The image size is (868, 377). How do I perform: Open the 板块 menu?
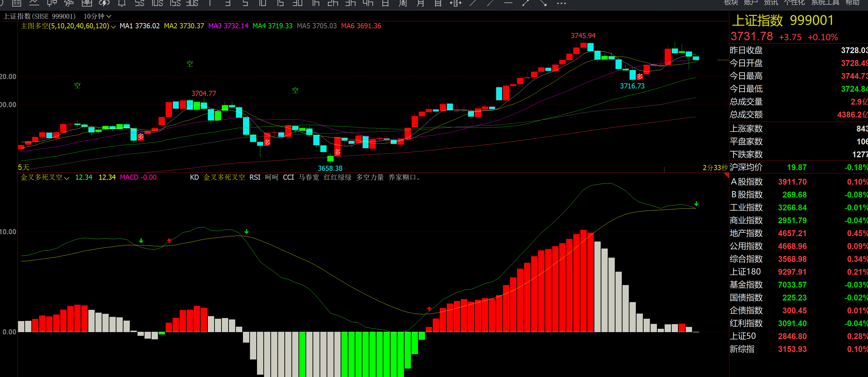731,3
